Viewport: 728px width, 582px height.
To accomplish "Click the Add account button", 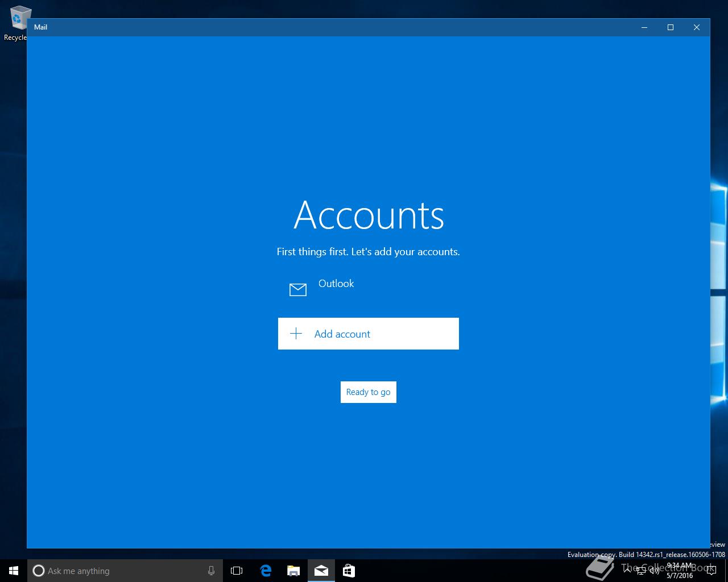I will 369,334.
